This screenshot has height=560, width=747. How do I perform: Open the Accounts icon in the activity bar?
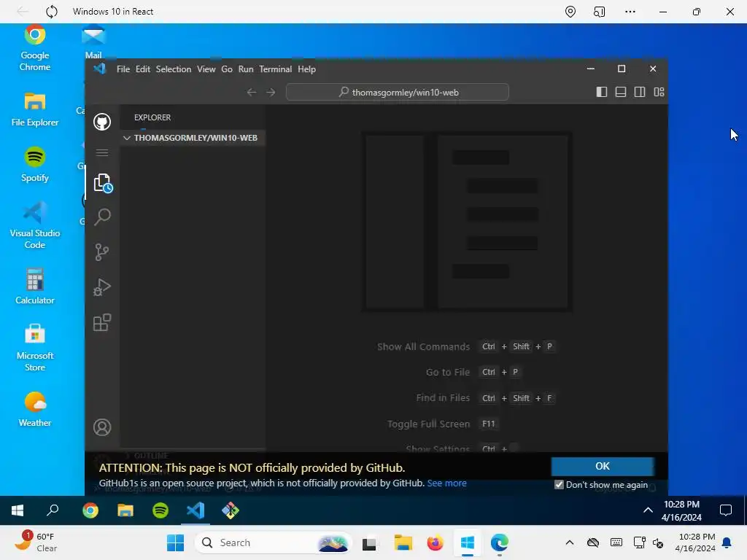pos(102,427)
